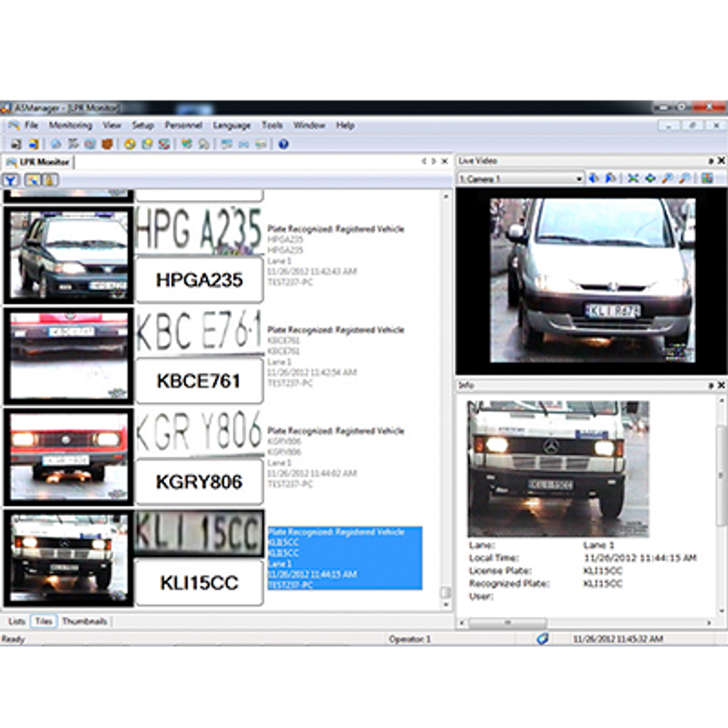Click the Info panel scrollbar right arrow
728x728 pixels.
point(709,623)
